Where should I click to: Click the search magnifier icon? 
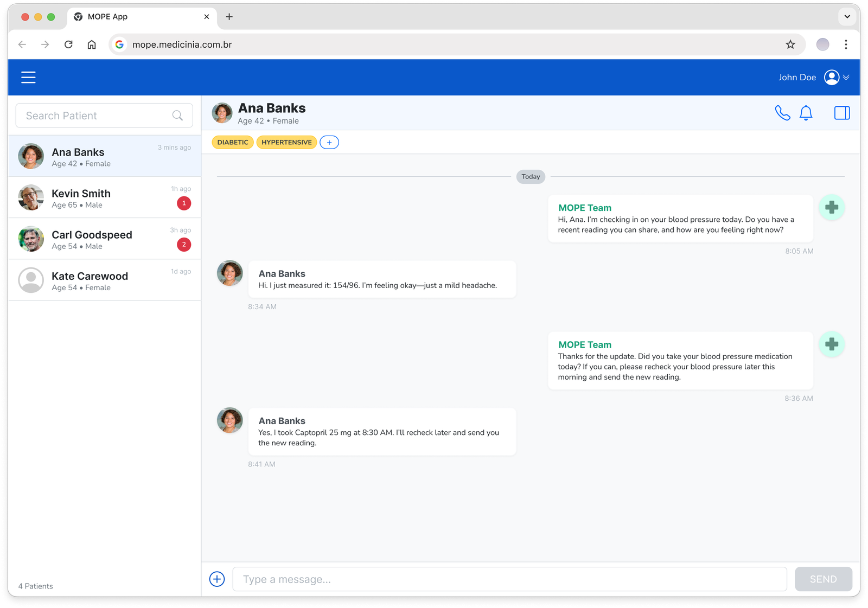point(177,116)
